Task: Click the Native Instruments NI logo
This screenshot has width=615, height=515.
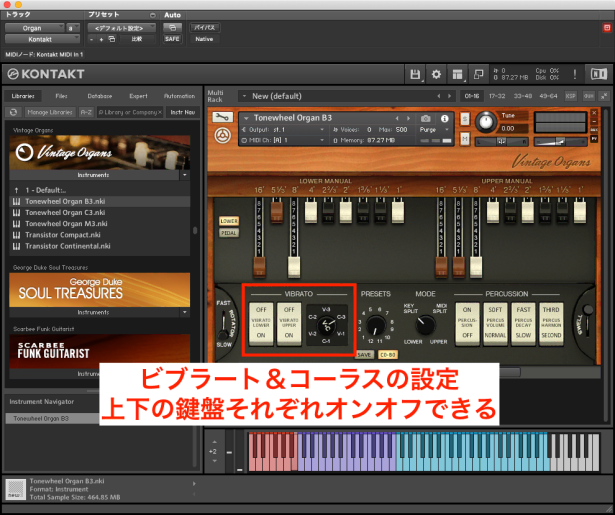Action: point(599,74)
